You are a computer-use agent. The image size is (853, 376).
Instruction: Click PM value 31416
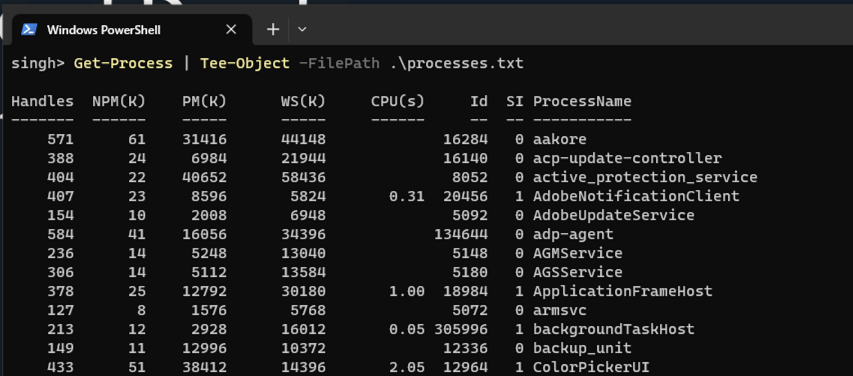pos(204,139)
